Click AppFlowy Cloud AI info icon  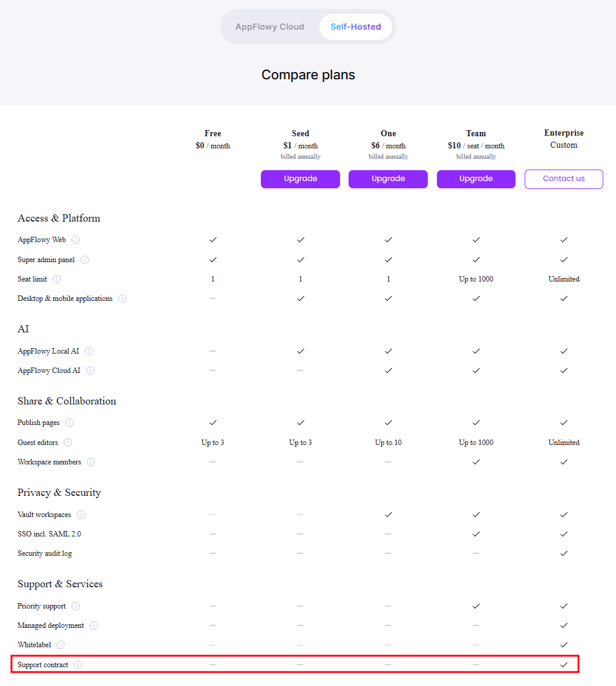(x=90, y=371)
